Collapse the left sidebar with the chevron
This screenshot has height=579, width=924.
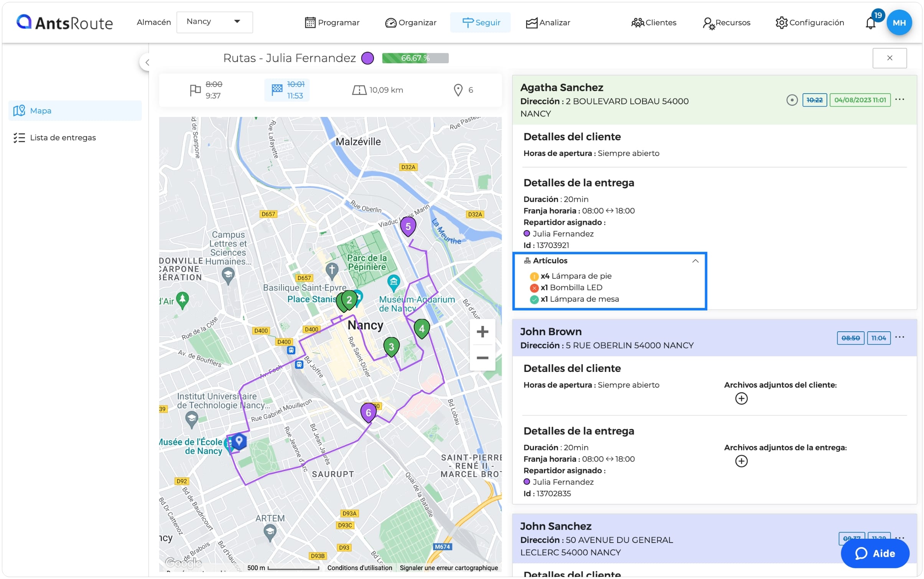tap(147, 62)
